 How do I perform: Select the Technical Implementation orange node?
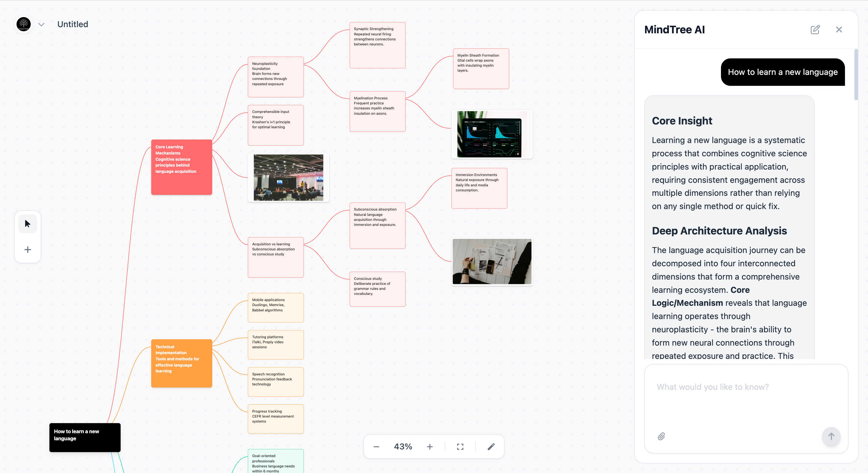181,363
